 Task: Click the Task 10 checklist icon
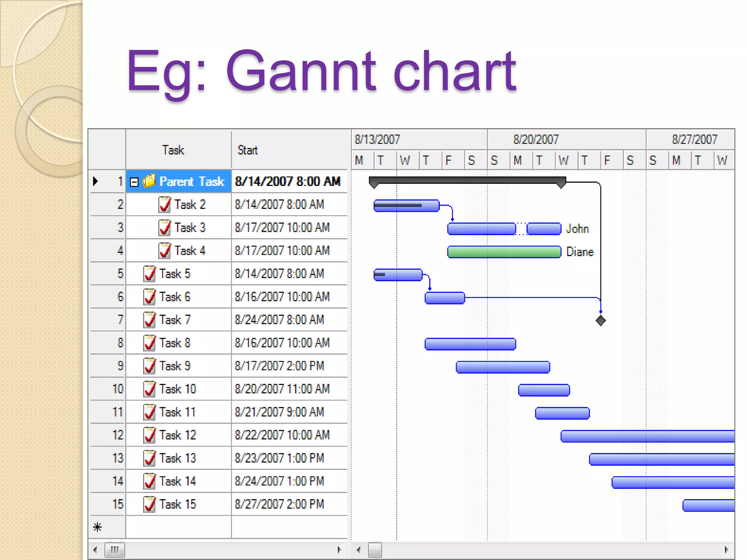tap(150, 389)
